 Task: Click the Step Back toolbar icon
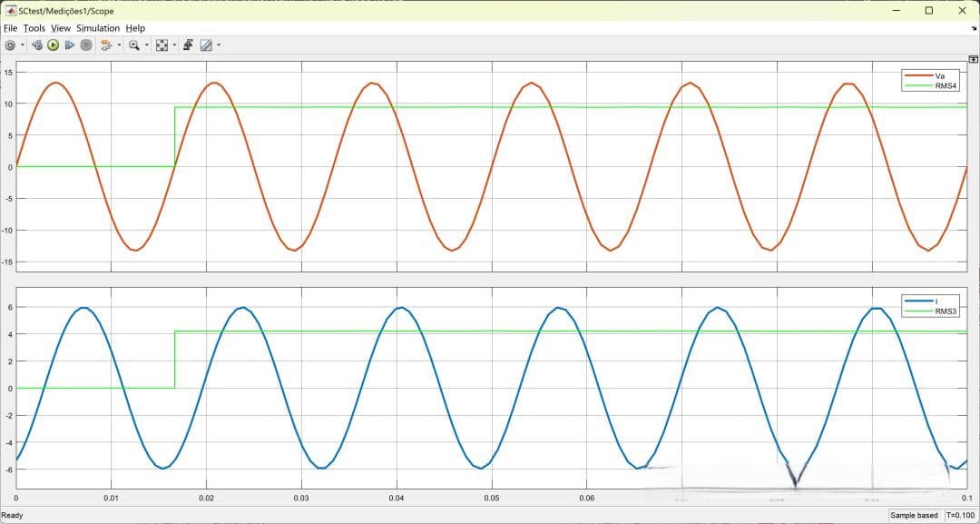pyautogui.click(x=37, y=45)
